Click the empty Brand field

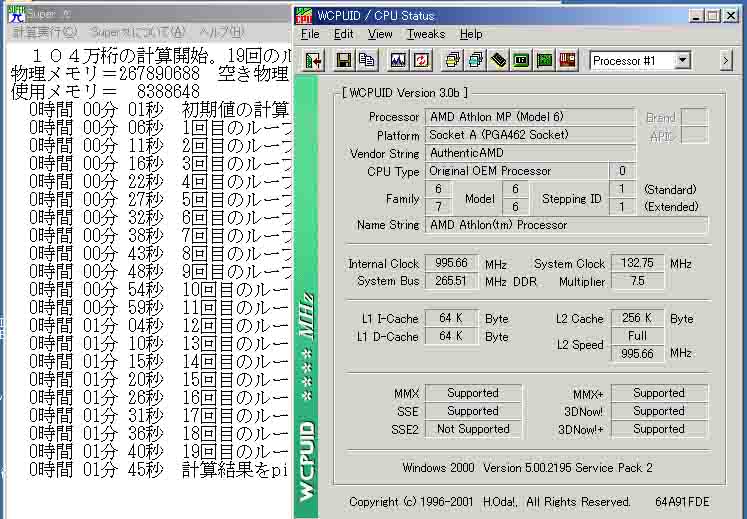click(694, 117)
